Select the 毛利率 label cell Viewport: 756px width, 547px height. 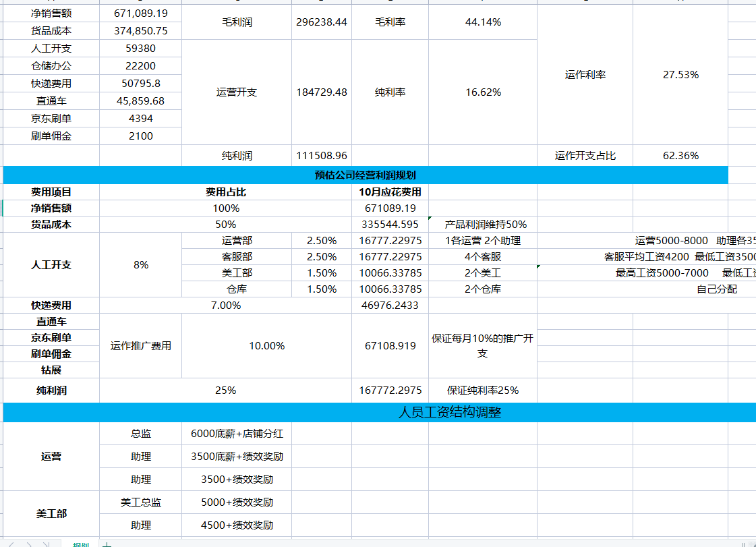coord(390,22)
